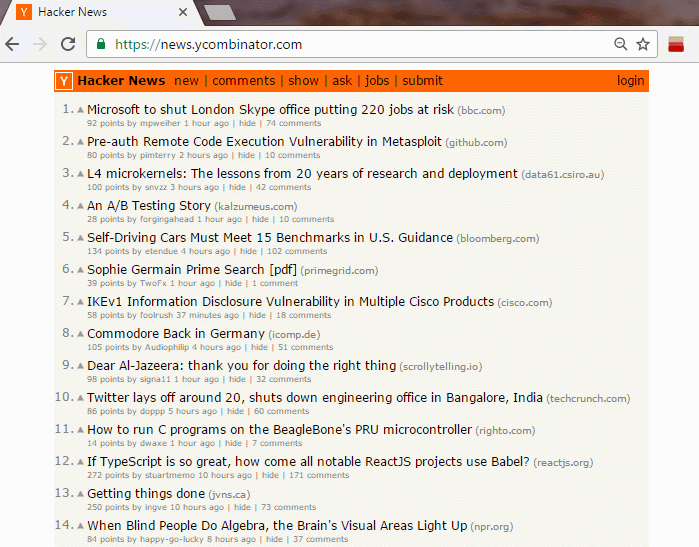Select the Hacker News tab

point(103,12)
